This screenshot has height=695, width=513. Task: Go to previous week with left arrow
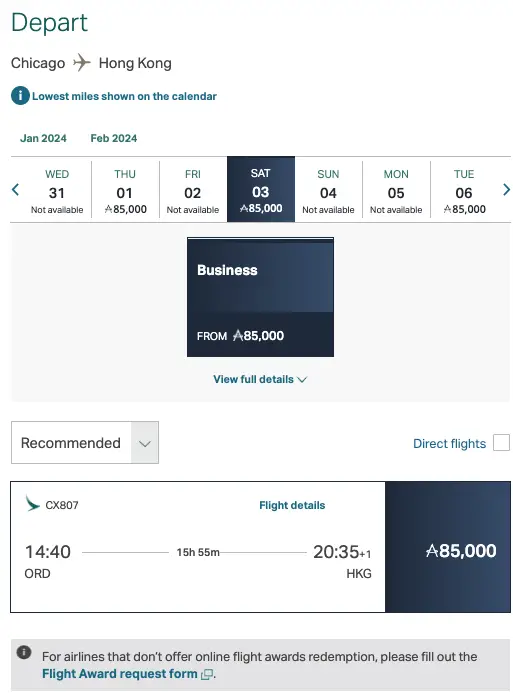(x=16, y=190)
